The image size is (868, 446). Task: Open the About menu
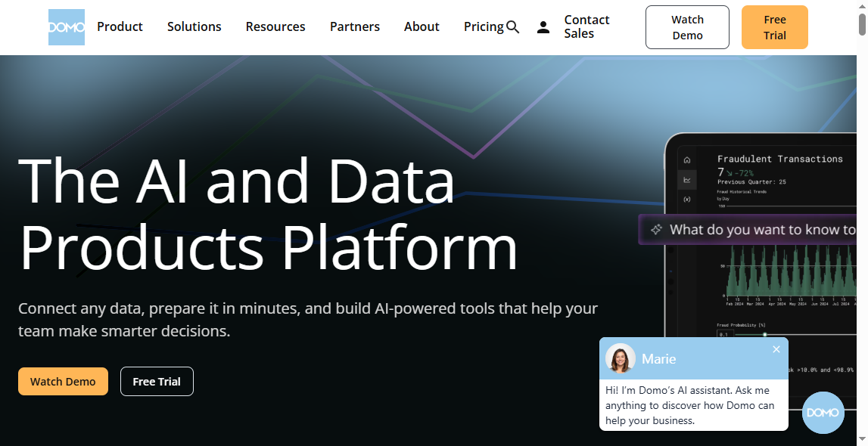pyautogui.click(x=422, y=26)
